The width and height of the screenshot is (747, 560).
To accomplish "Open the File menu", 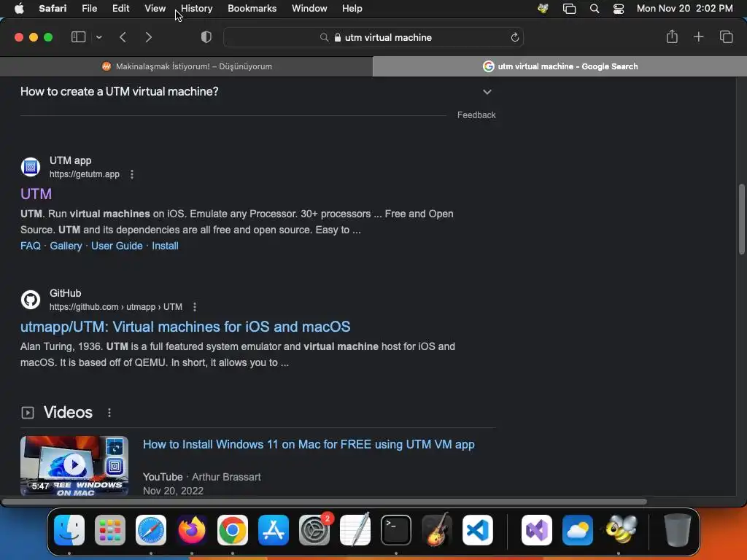I will [x=89, y=8].
